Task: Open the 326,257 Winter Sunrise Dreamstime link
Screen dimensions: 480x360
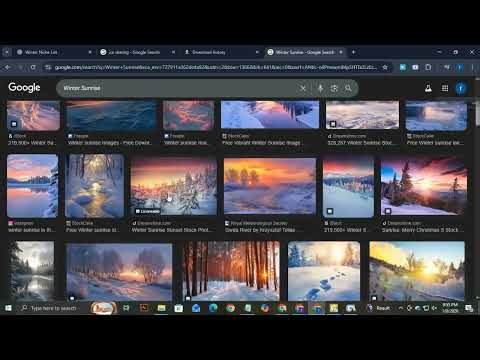Action: pyautogui.click(x=361, y=143)
